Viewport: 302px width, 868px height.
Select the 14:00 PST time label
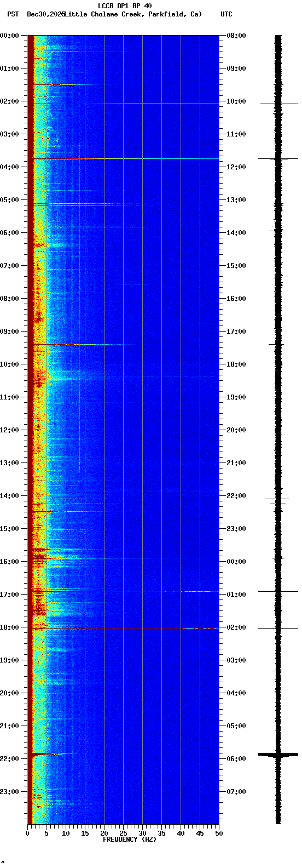tap(9, 496)
